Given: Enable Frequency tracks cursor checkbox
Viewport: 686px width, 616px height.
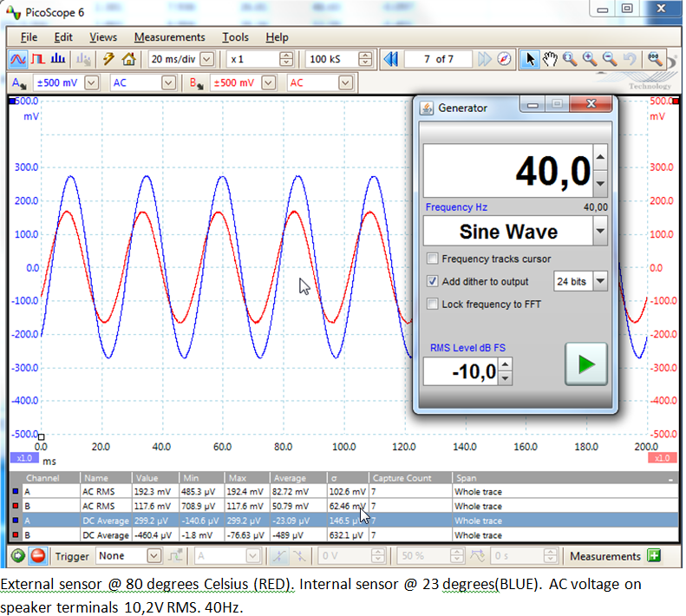Looking at the screenshot, I should coord(432,259).
